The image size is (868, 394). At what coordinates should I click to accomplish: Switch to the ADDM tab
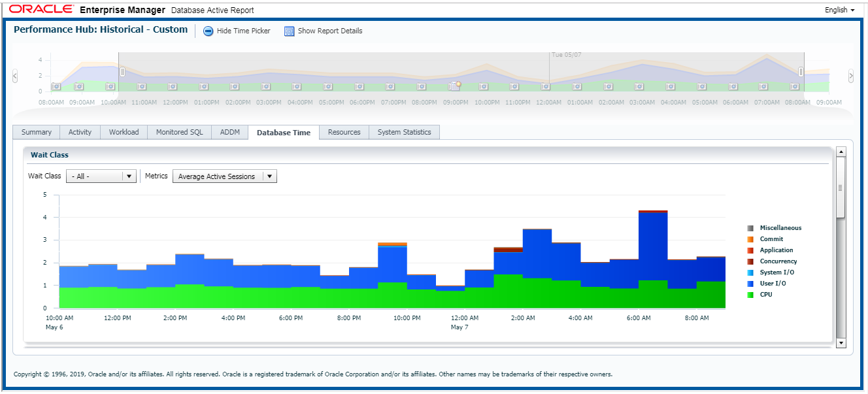229,132
